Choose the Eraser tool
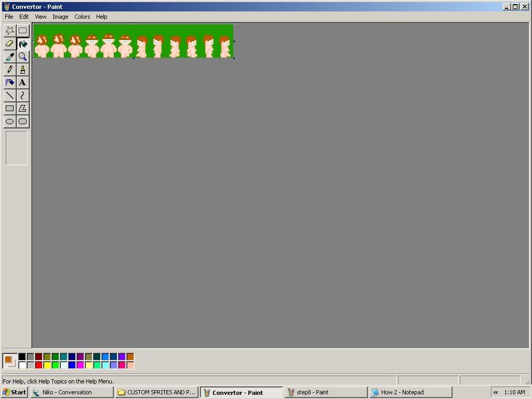Image resolution: width=532 pixels, height=399 pixels. pyautogui.click(x=10, y=44)
